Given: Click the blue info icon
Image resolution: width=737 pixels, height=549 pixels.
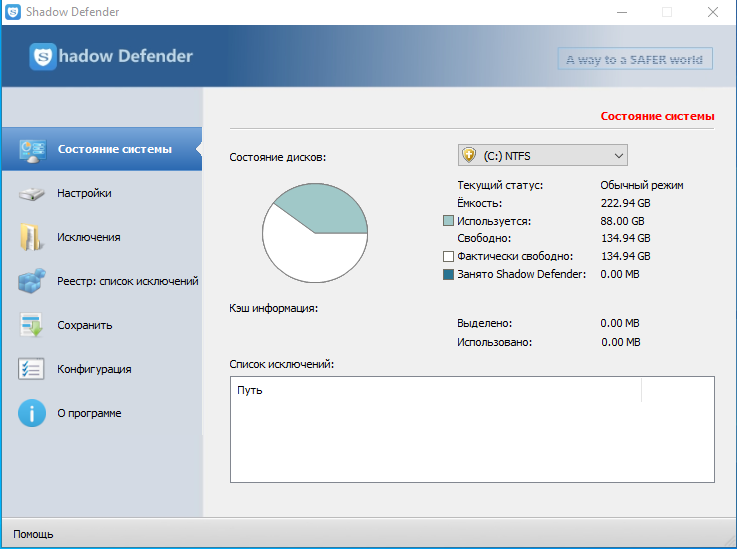Looking at the screenshot, I should click(x=32, y=413).
